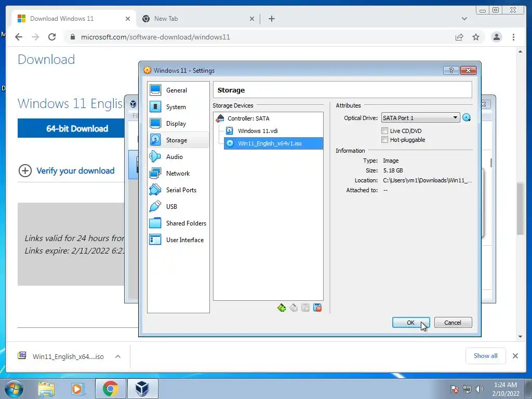Click the browser Forward arrow
Screen dimensions: 532x399
pyautogui.click(x=35, y=37)
